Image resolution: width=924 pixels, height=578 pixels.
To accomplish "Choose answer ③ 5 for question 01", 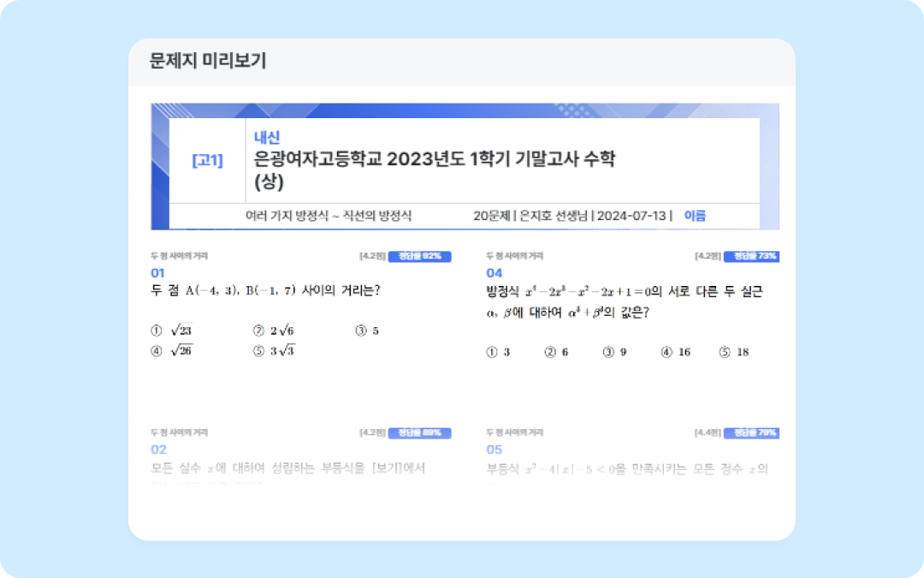I will click(367, 331).
